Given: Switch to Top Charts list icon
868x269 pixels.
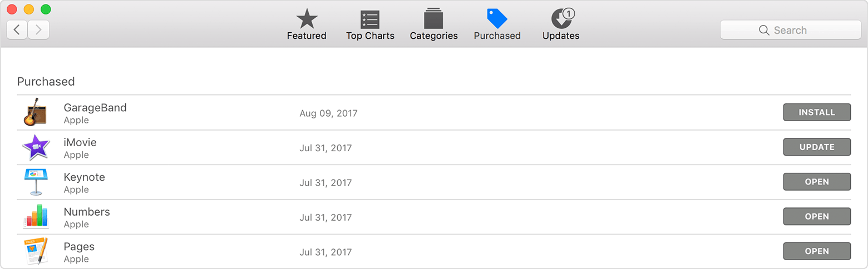Looking at the screenshot, I should [x=370, y=19].
